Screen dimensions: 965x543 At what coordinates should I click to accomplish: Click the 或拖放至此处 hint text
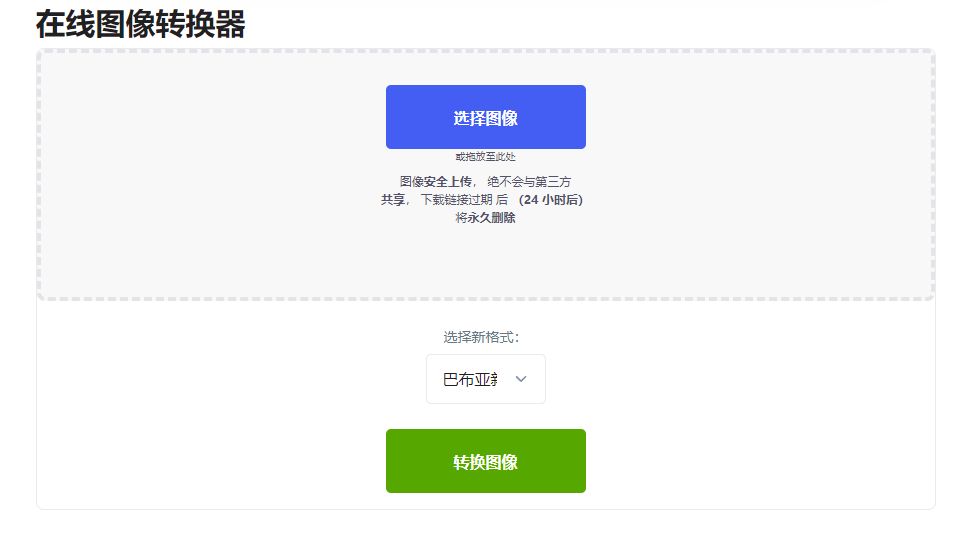tap(486, 157)
